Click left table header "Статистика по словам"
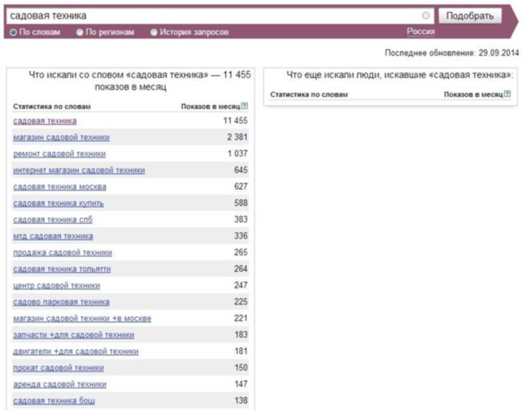 52,107
